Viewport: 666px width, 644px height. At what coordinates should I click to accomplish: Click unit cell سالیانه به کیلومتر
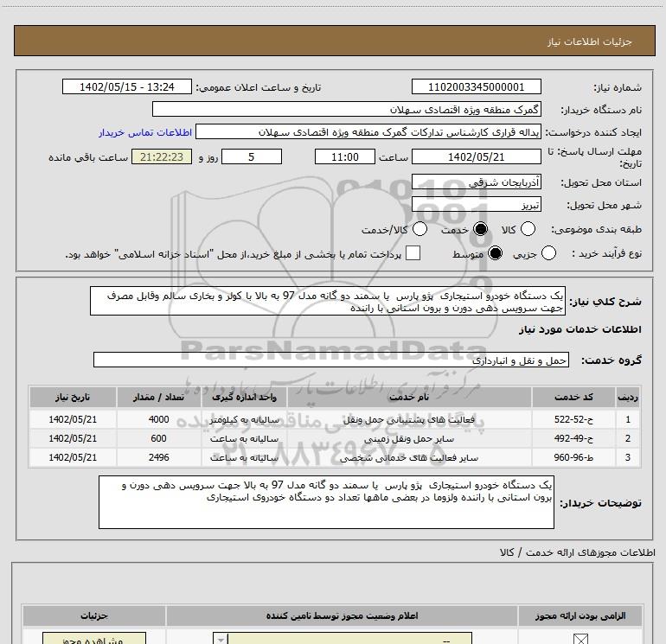point(244,420)
